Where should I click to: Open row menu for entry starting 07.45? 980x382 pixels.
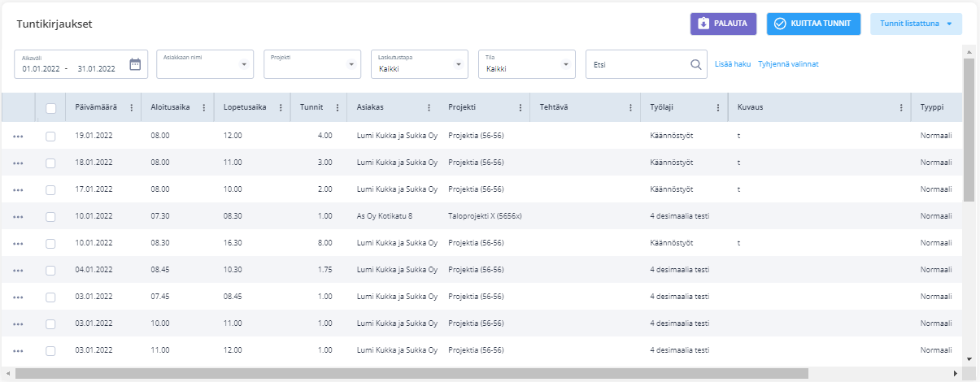18,297
